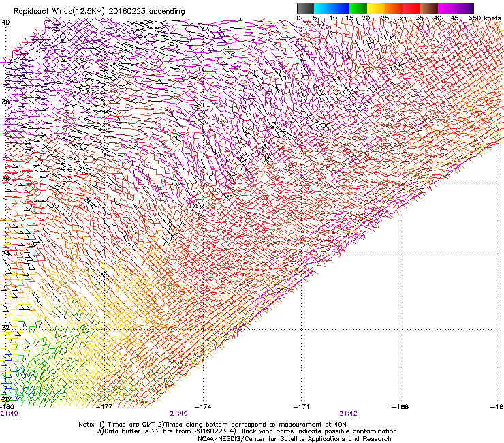Select the orange 25-30 knots legend swatch
The width and height of the screenshot is (504, 443).
[x=394, y=8]
